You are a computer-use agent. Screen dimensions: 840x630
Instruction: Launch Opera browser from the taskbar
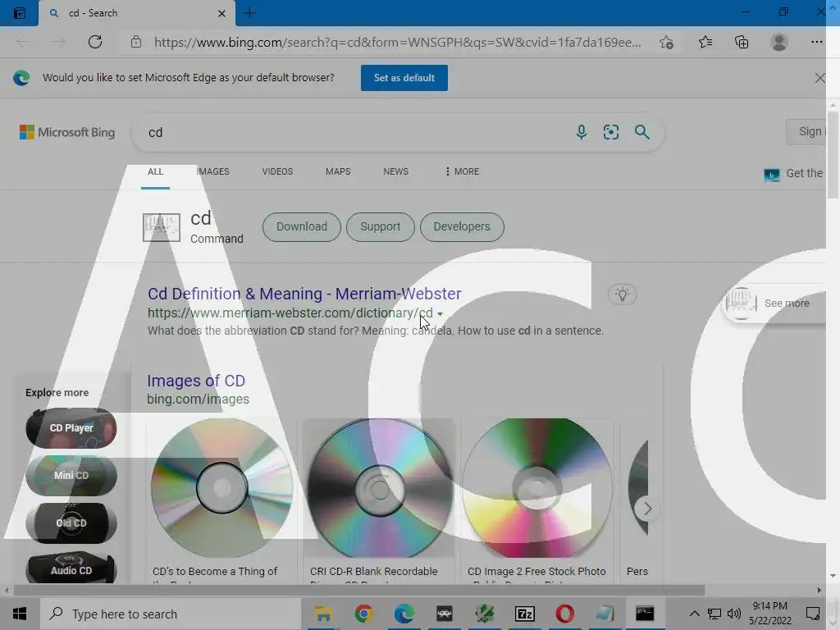pos(564,614)
